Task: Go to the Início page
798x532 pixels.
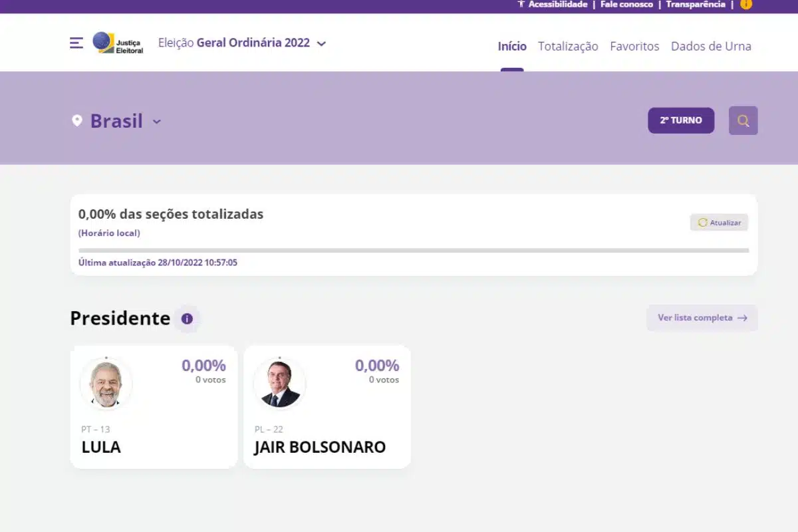Action: click(x=511, y=47)
